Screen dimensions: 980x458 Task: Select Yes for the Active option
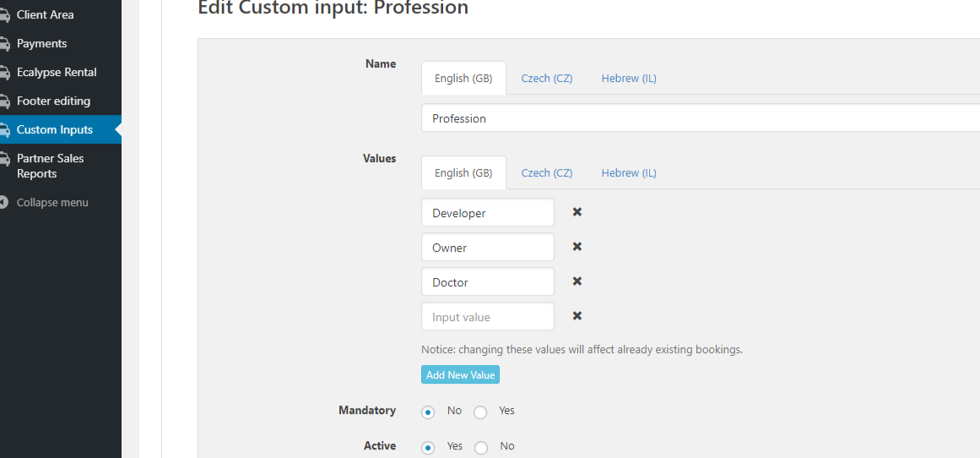pyautogui.click(x=428, y=448)
